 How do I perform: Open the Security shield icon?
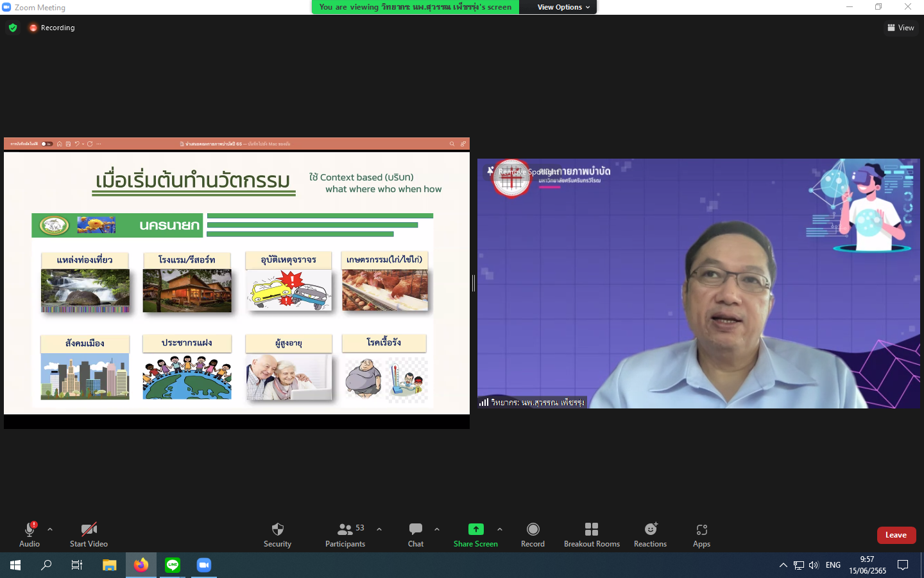(277, 534)
